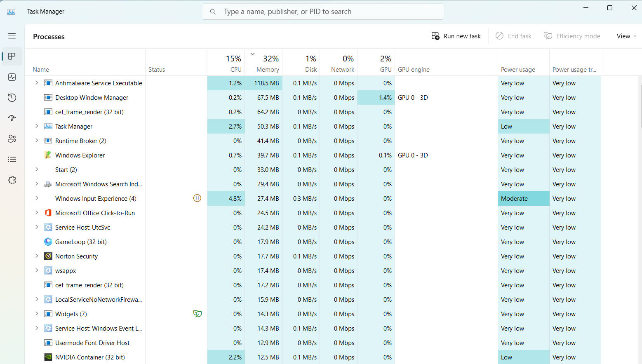Expand the Runtime Broker (2) group
Screen dimensions: 642x364
(37, 141)
